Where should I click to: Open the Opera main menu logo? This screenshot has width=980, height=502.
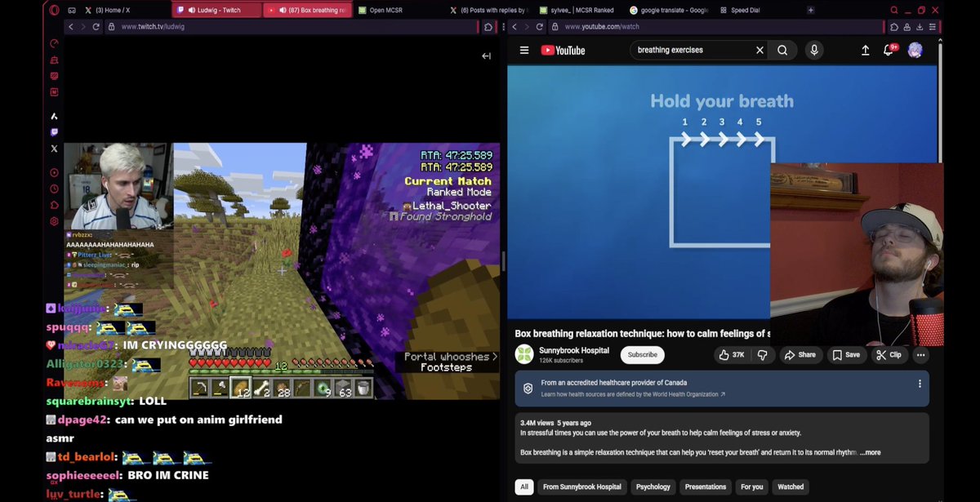coord(54,10)
